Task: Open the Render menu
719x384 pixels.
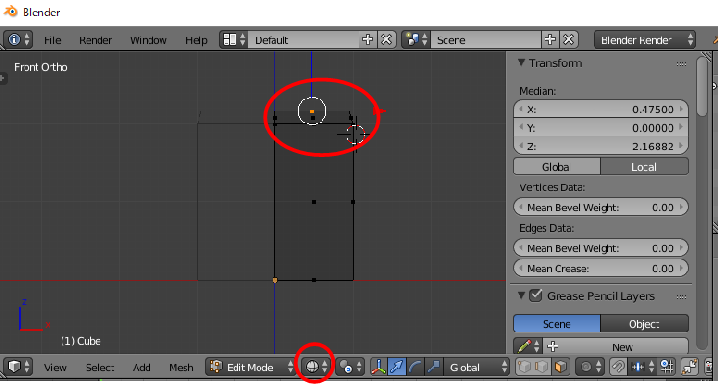Action: click(95, 40)
